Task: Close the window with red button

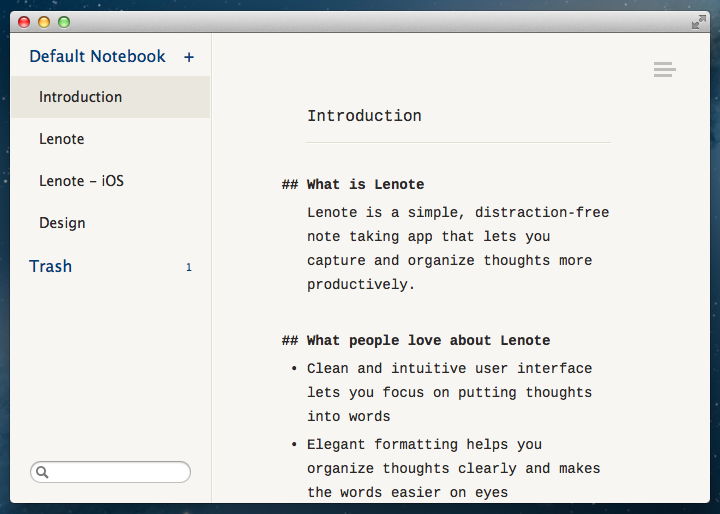Action: pyautogui.click(x=24, y=22)
